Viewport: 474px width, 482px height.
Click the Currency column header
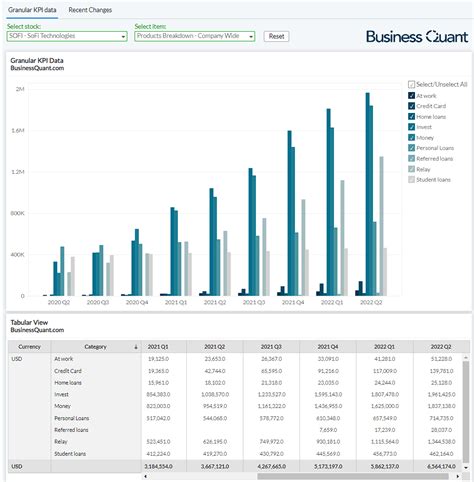[x=29, y=347]
